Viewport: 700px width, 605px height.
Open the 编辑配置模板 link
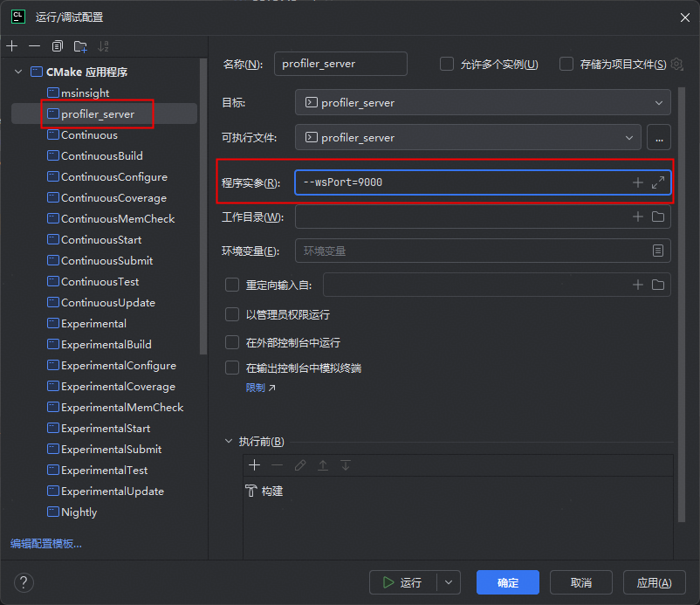[x=46, y=543]
